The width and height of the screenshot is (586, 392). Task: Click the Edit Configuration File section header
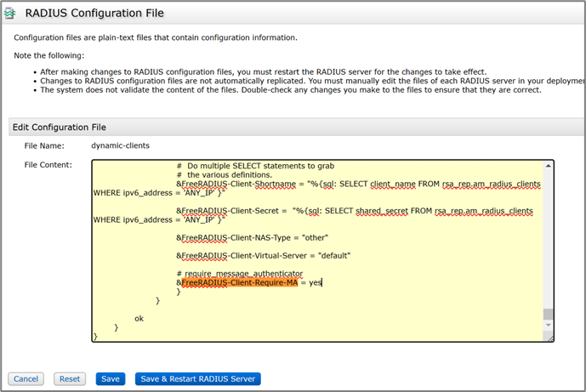[58, 127]
